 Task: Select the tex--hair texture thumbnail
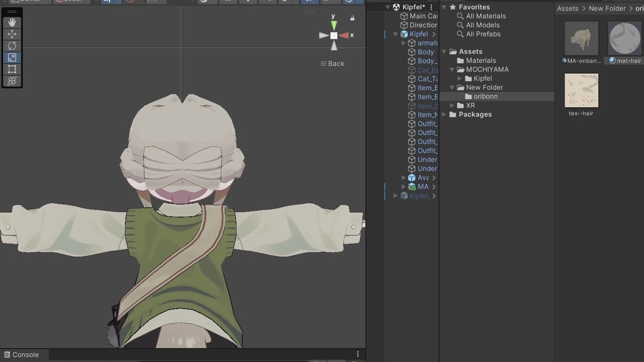[581, 91]
